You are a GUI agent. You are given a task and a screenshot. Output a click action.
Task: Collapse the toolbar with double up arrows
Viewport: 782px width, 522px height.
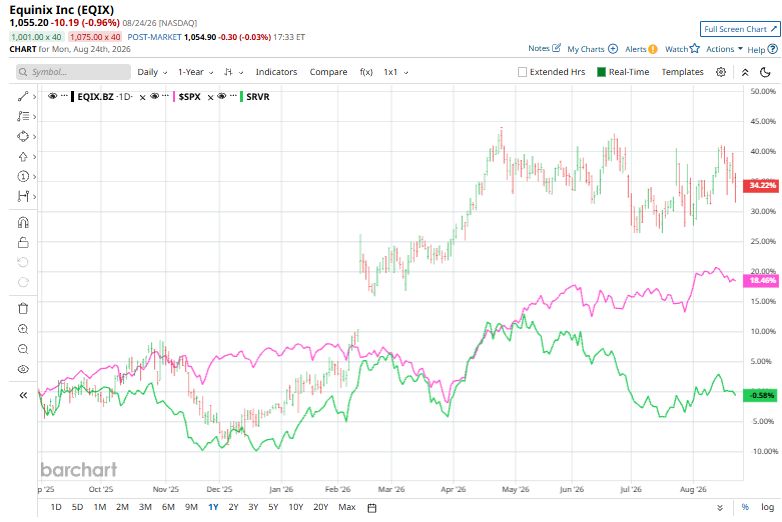click(x=745, y=72)
